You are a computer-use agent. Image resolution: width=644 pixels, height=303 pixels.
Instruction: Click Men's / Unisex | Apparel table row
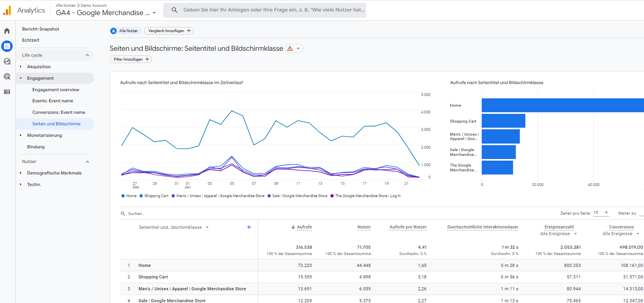tap(382, 289)
